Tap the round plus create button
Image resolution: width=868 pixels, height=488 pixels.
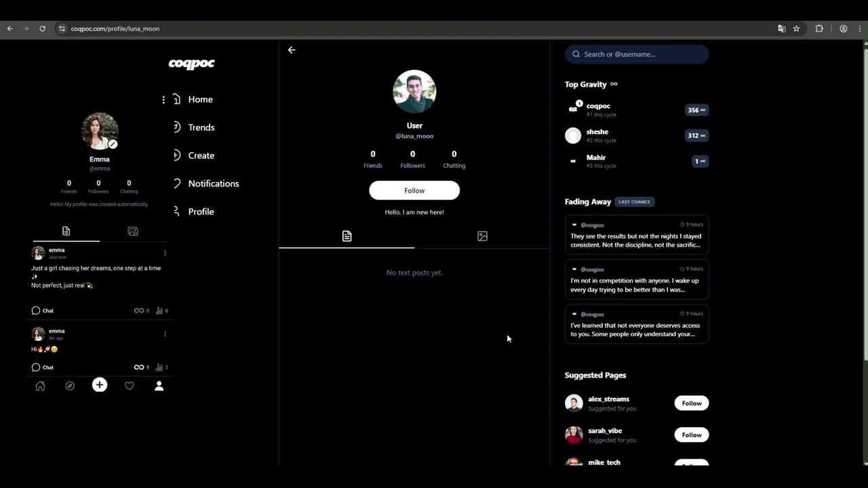coord(100,385)
